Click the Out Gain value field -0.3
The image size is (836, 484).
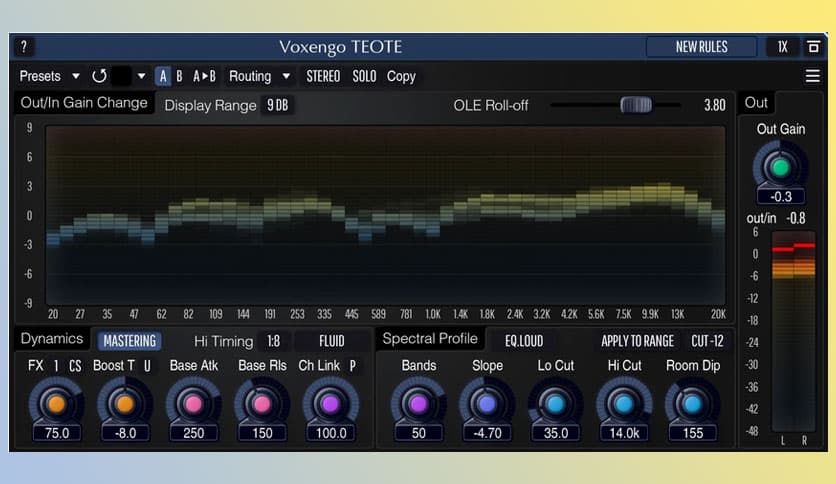(x=781, y=197)
